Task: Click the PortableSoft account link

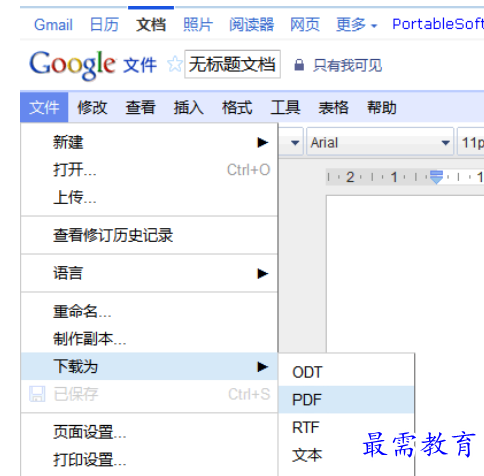Action: pos(438,24)
